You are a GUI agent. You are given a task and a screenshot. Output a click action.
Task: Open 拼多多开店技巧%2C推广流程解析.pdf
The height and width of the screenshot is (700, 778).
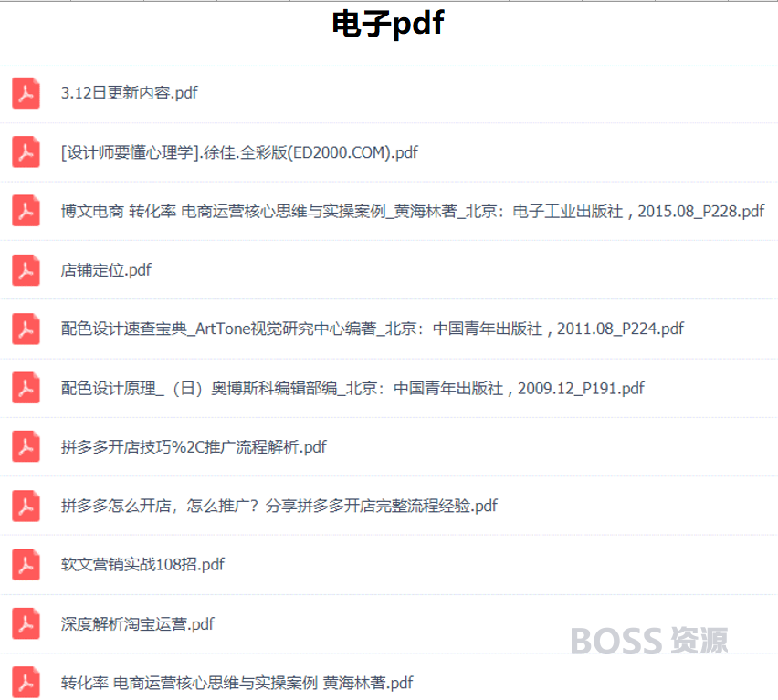pyautogui.click(x=194, y=447)
